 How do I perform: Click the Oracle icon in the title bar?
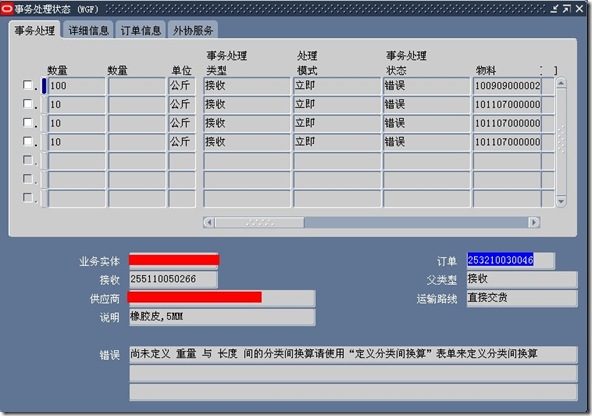click(x=6, y=9)
